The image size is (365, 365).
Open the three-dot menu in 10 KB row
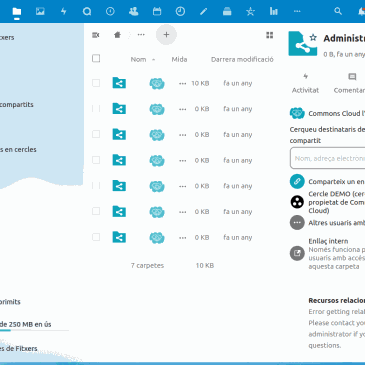pyautogui.click(x=183, y=84)
